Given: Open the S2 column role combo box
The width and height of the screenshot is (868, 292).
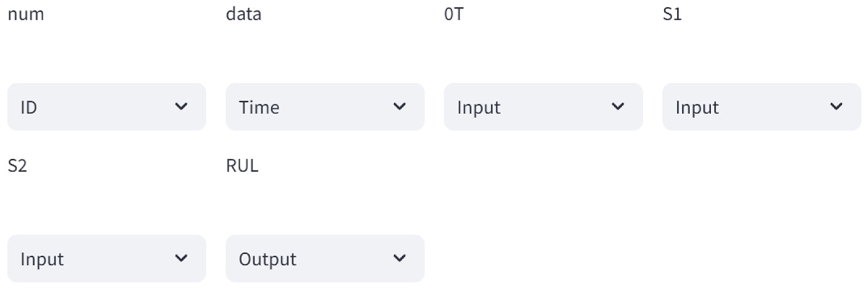Looking at the screenshot, I should pyautogui.click(x=107, y=258).
